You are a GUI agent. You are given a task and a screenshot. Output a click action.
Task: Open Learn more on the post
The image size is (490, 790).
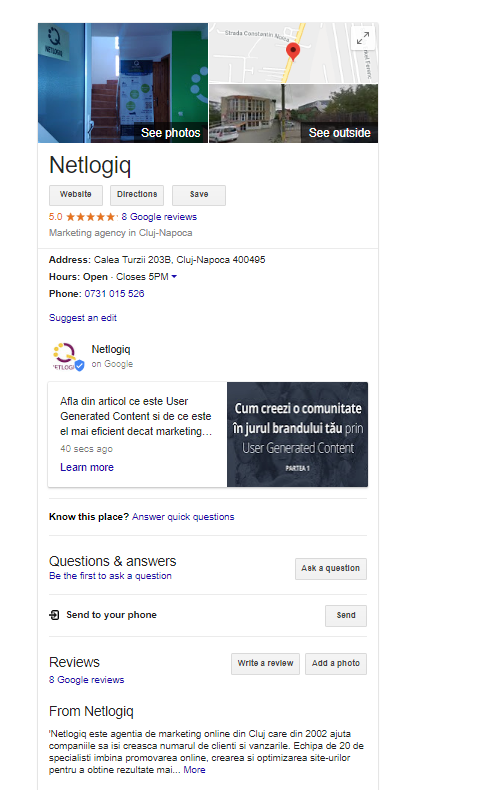[x=87, y=467]
